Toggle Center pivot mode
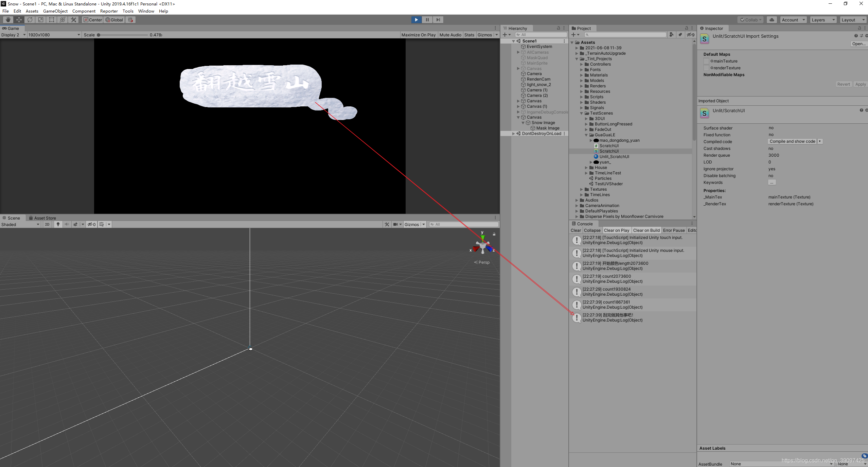The image size is (868, 467). 92,20
